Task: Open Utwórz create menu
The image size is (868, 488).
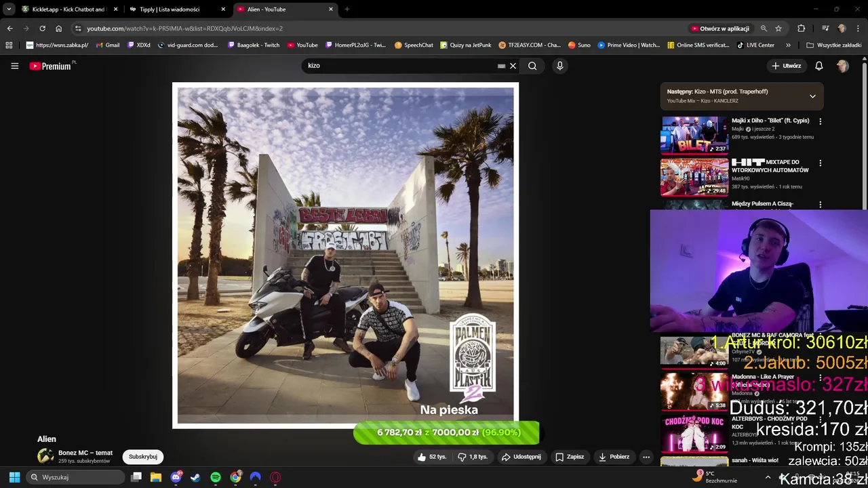Action: tap(786, 66)
